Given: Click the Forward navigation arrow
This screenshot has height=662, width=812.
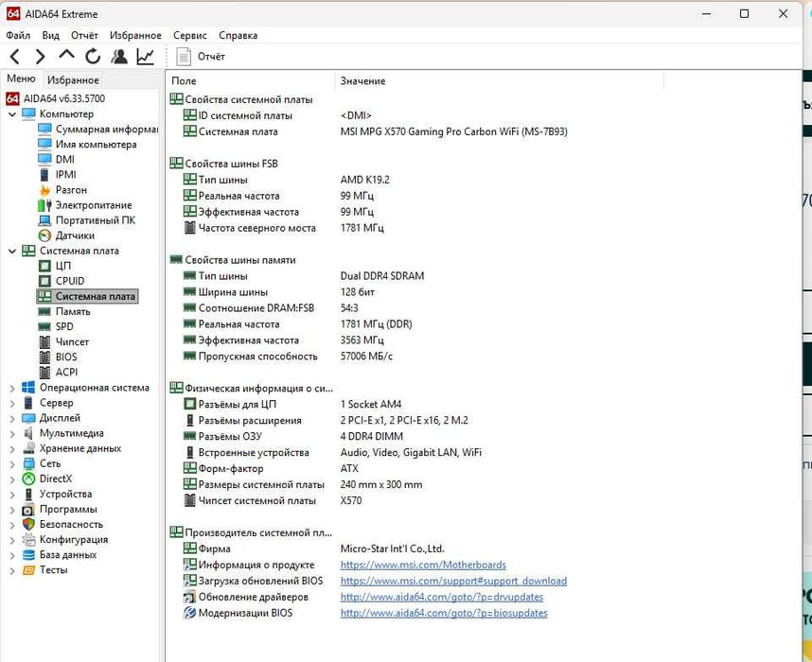Looking at the screenshot, I should click(x=40, y=56).
